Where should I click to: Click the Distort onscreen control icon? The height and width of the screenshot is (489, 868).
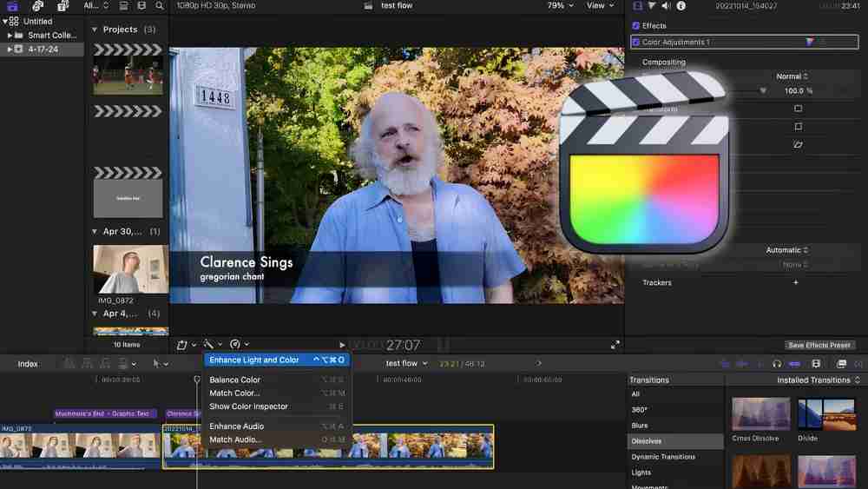tap(798, 144)
